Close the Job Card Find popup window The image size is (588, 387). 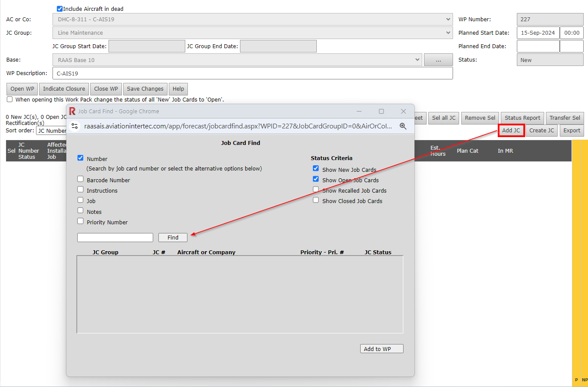(403, 112)
